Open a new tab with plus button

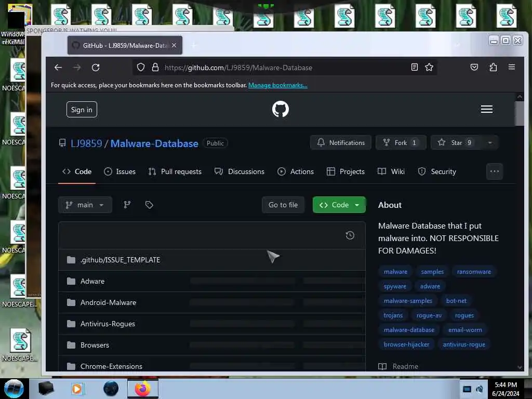(194, 45)
